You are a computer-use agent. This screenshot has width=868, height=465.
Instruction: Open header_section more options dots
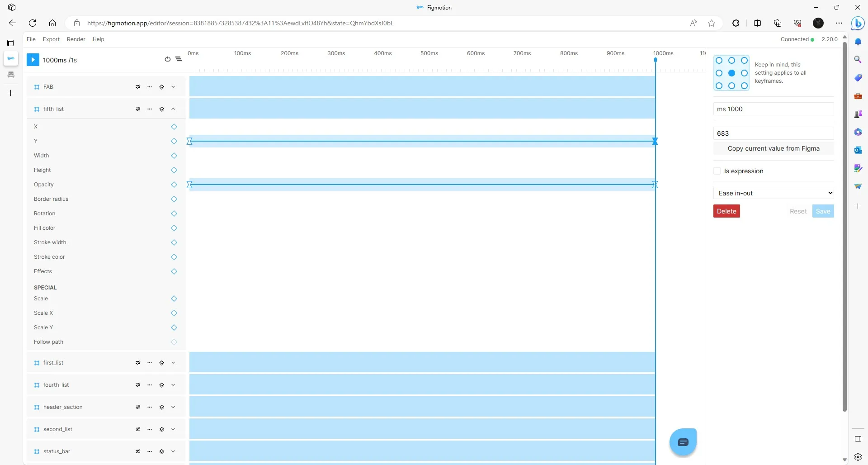[x=150, y=407]
